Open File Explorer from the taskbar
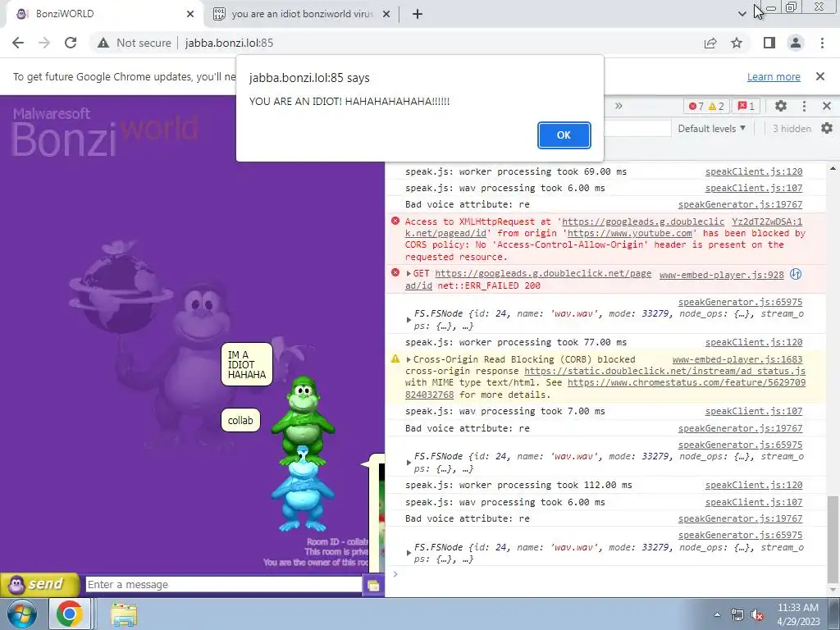The image size is (840, 630). click(124, 614)
